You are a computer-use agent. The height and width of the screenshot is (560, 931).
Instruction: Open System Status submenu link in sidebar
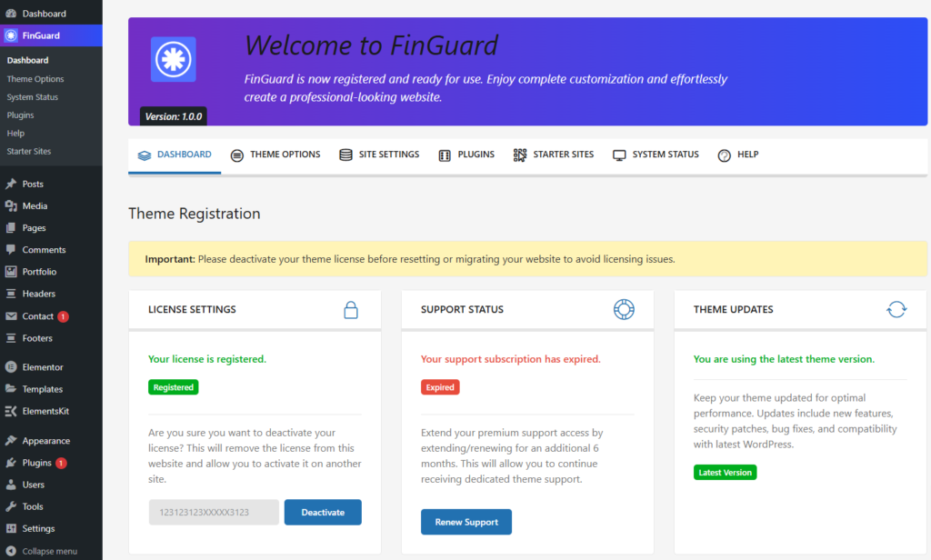click(x=33, y=97)
